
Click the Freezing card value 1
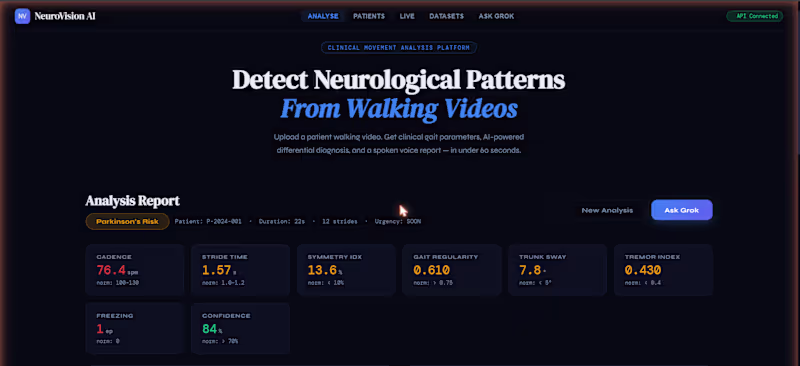[x=101, y=329]
